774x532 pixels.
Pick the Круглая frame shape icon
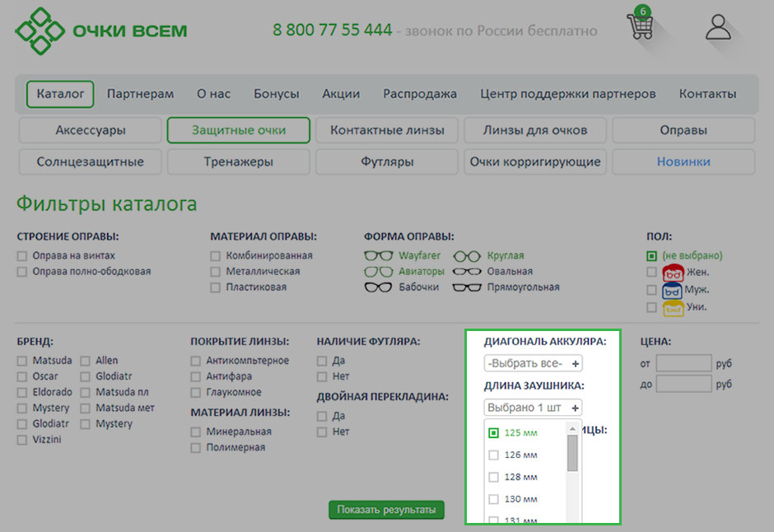pos(467,256)
